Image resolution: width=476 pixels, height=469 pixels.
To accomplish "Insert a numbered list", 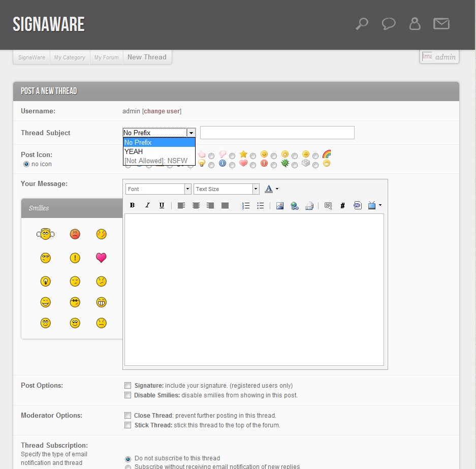I will 245,205.
